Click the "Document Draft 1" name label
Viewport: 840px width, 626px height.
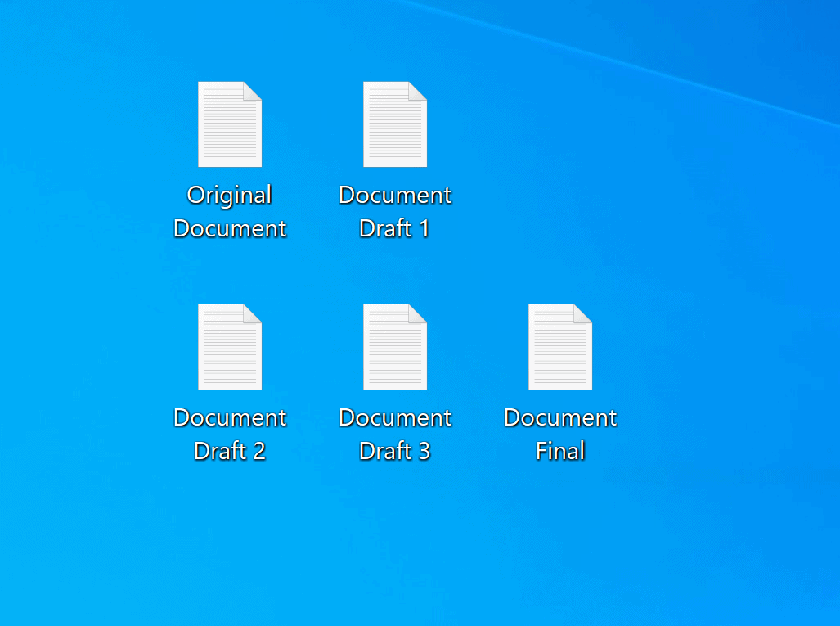pos(395,212)
